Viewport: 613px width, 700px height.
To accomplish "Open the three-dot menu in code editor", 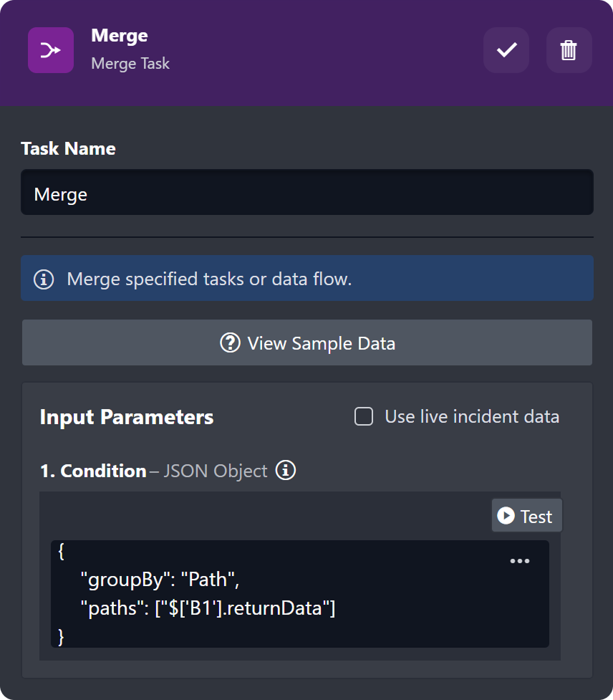I will (519, 561).
